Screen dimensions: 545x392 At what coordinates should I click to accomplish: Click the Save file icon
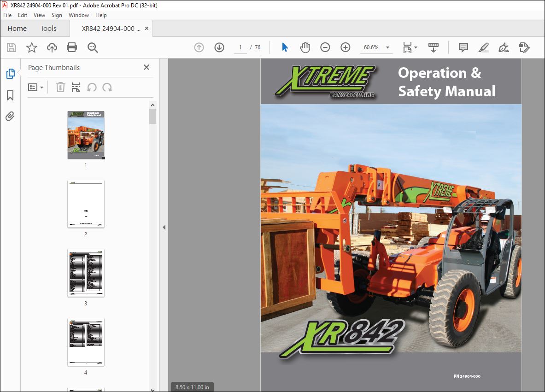[12, 47]
